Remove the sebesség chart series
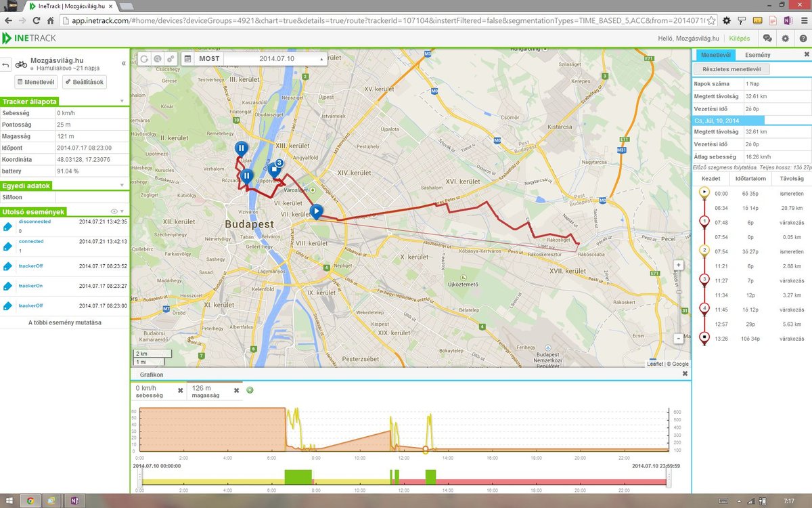 [180, 391]
